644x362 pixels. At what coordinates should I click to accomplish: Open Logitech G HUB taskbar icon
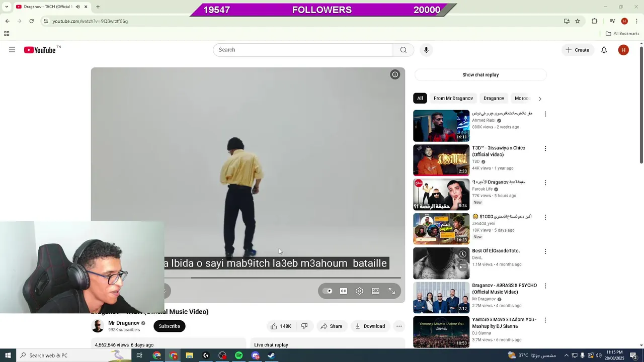tap(206, 355)
